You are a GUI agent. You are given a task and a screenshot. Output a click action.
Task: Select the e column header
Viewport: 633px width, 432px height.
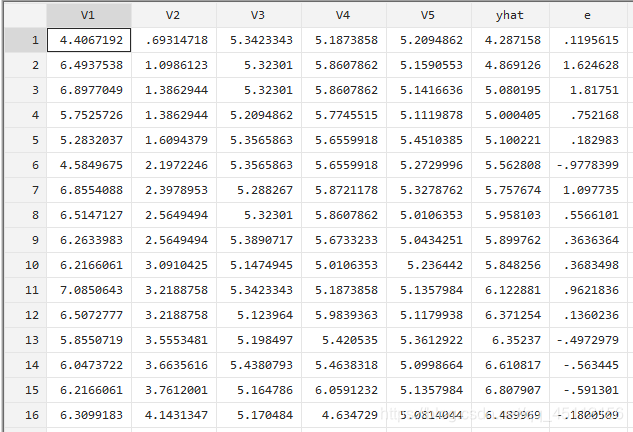point(588,15)
